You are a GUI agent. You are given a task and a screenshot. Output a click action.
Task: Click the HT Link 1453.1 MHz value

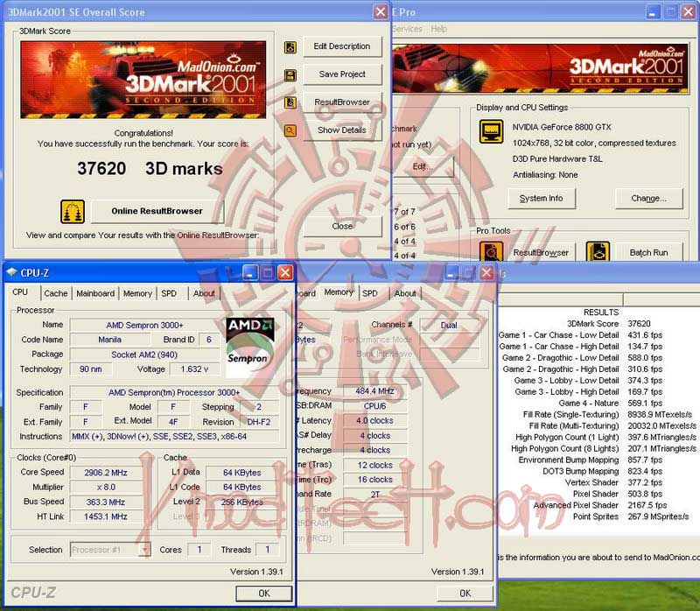point(106,516)
